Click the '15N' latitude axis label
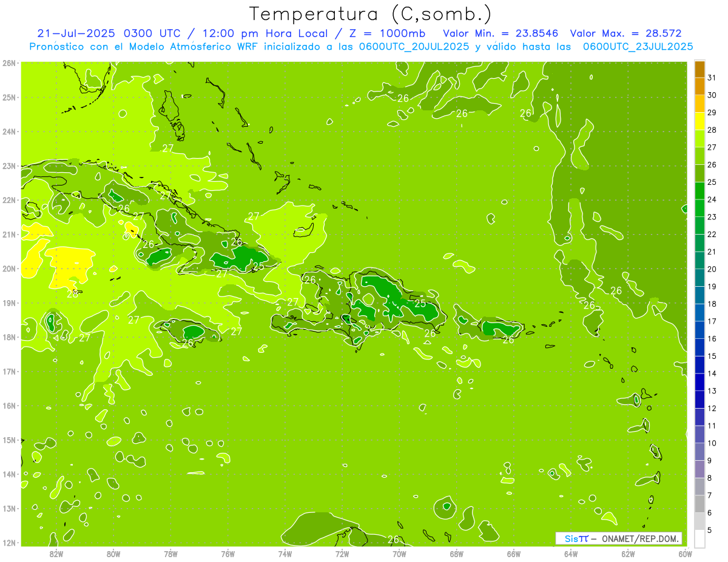 click(x=9, y=440)
